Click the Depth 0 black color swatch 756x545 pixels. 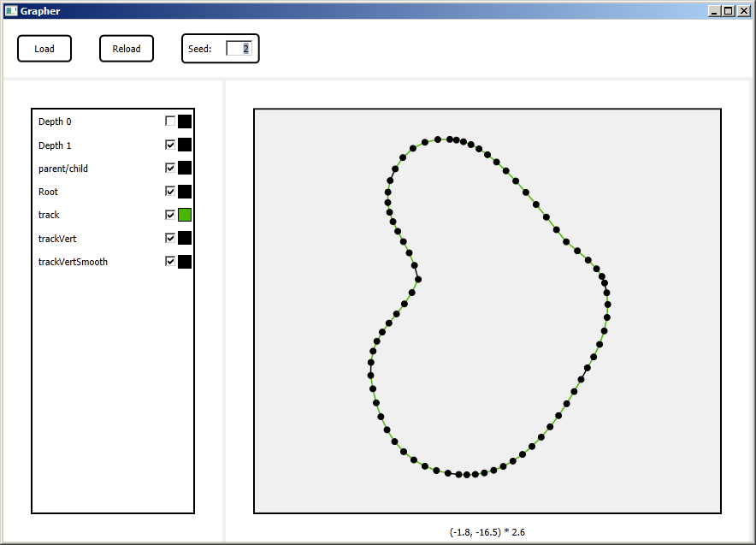(x=185, y=121)
